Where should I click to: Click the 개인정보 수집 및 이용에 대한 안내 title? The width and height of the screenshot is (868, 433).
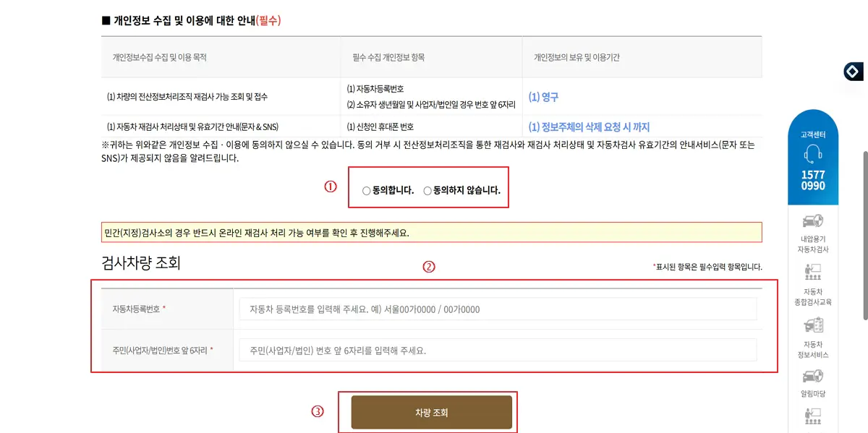pos(191,20)
